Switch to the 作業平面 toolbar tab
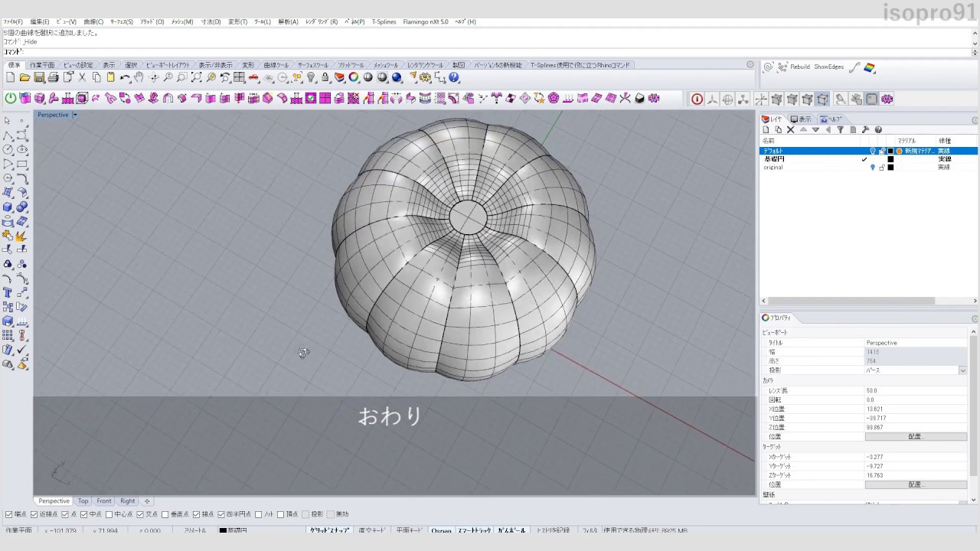 pos(42,65)
